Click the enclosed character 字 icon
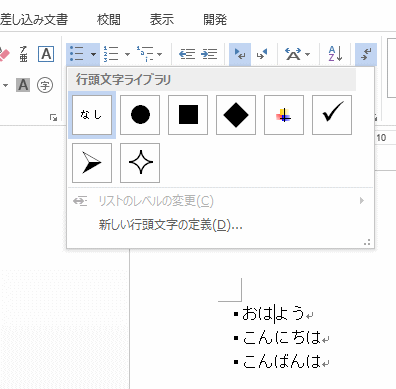 (45, 85)
